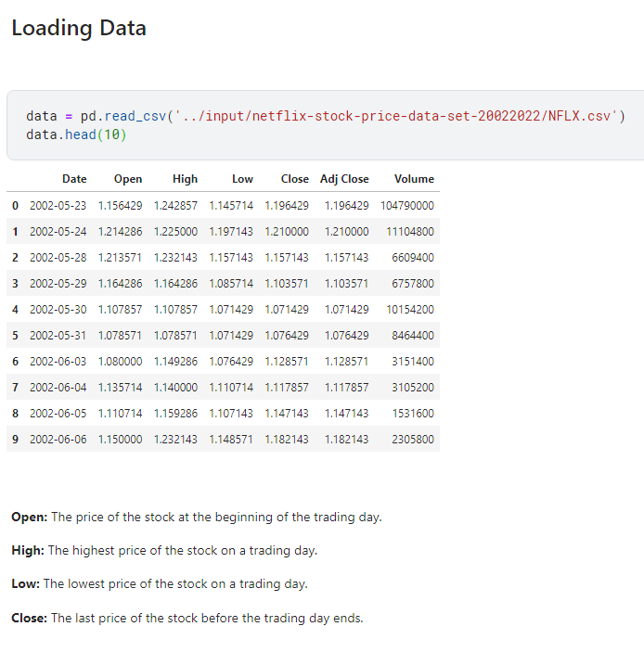Click Volume value 1531600
The image size is (644, 665).
coord(413,413)
